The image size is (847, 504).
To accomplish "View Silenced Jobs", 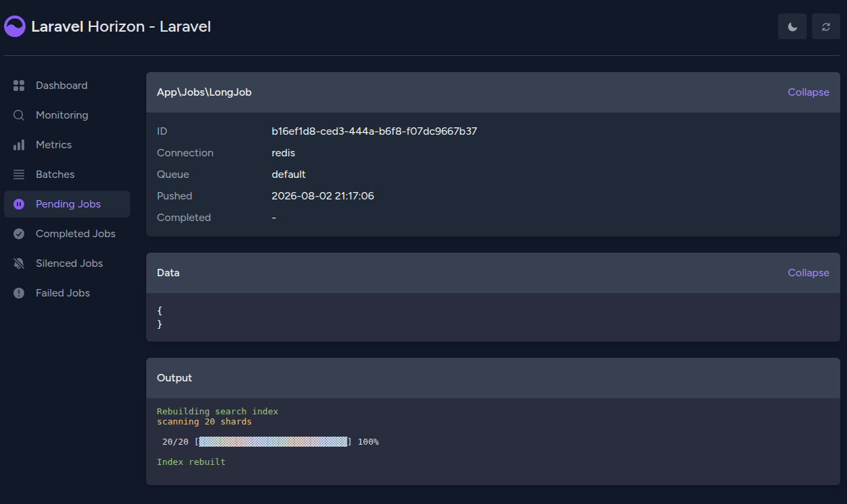I will [67, 263].
